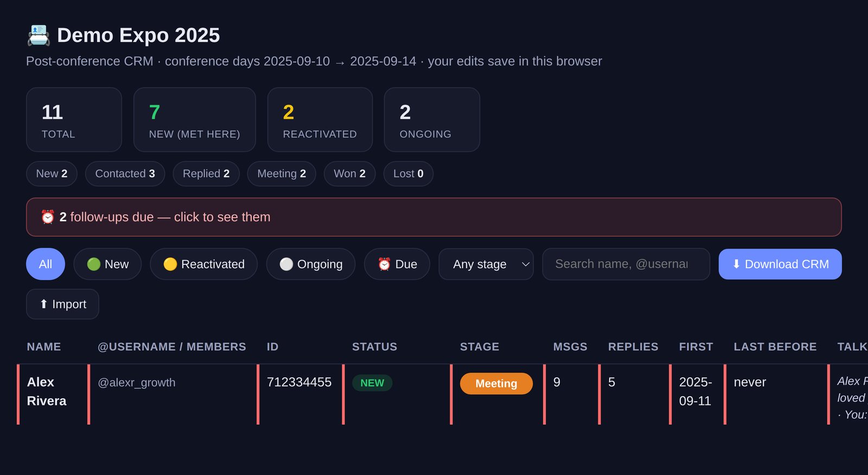Show only Due follow-ups

pos(397,264)
